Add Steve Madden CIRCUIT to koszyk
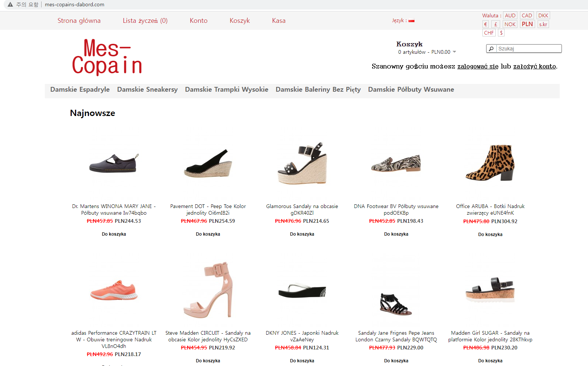This screenshot has height=366, width=588. pos(208,361)
